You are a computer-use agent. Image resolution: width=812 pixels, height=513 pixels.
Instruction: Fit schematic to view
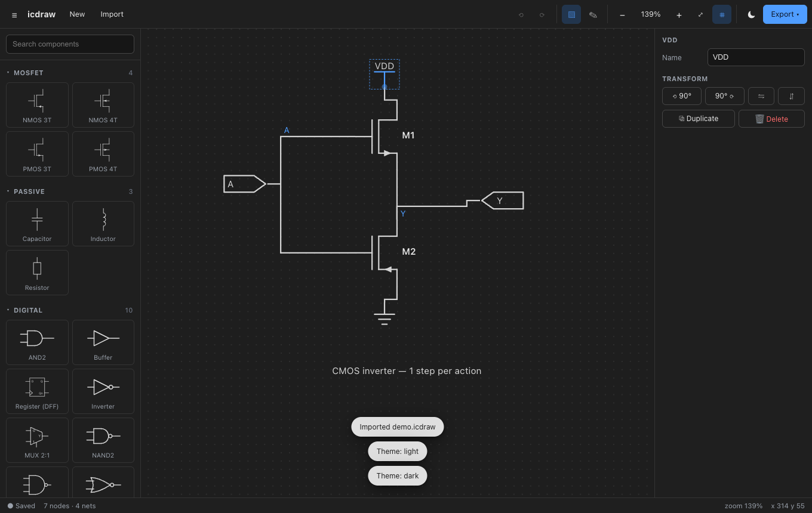click(700, 14)
